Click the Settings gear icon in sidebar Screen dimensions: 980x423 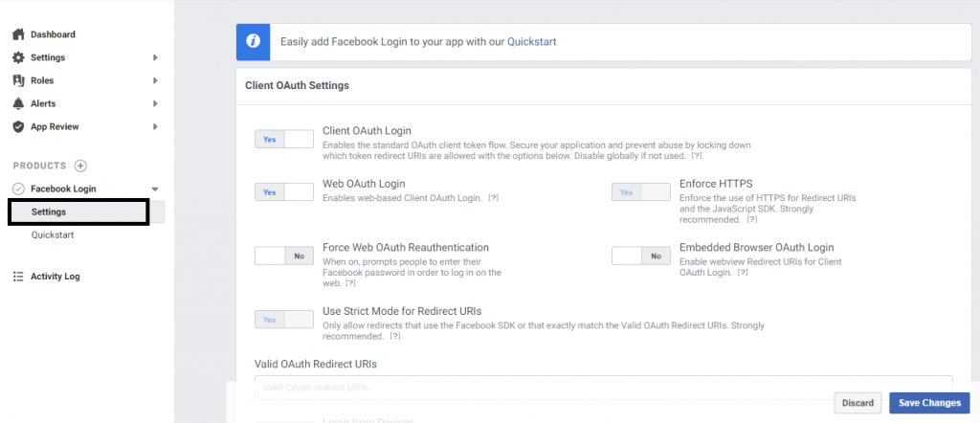[x=18, y=57]
